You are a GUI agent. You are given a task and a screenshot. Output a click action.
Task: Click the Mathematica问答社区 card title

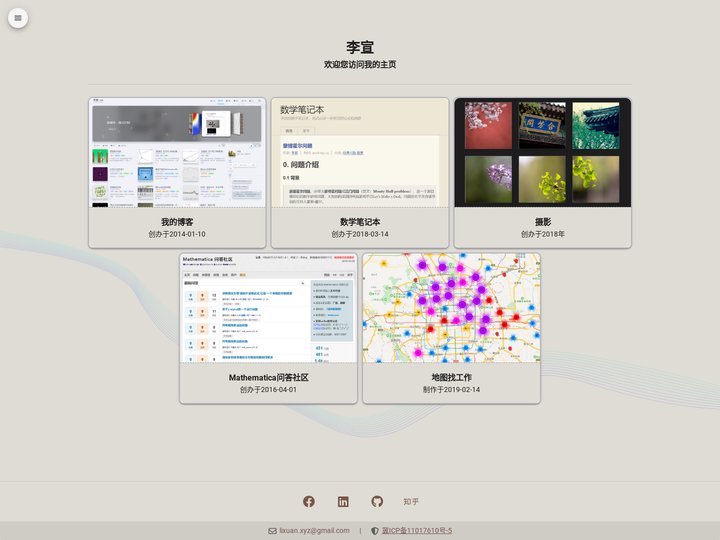pos(269,377)
